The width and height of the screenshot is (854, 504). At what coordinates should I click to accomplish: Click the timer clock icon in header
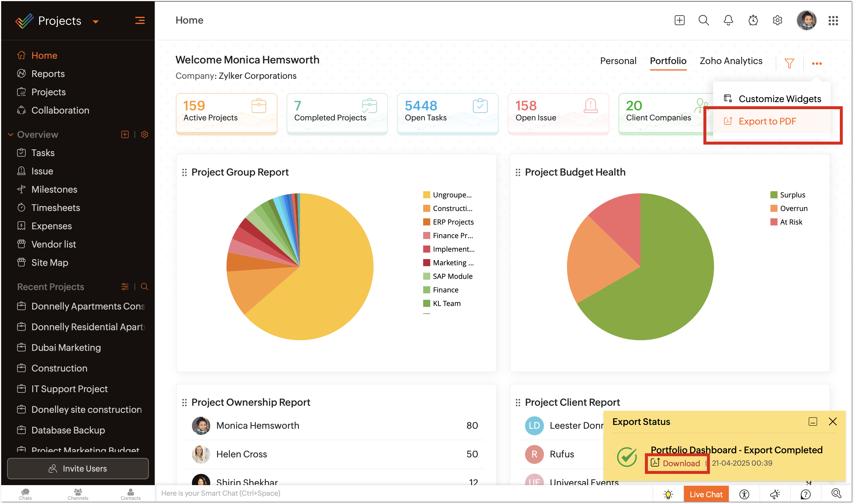click(x=753, y=20)
